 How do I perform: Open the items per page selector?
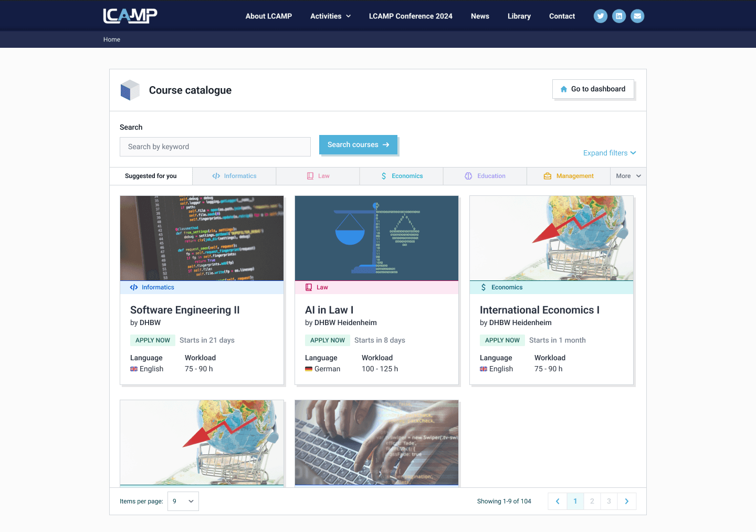[x=183, y=501]
